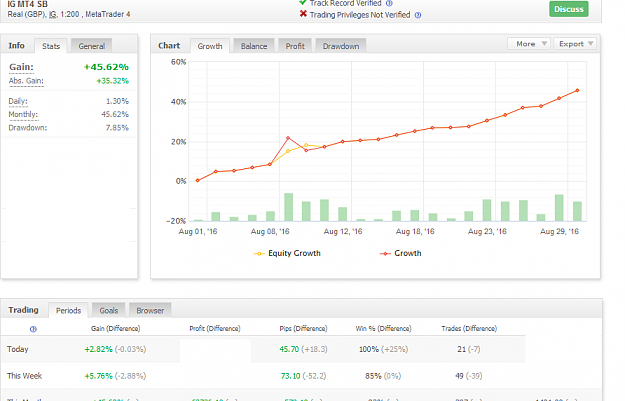
Task: Open the More dropdown on chart
Action: click(529, 44)
